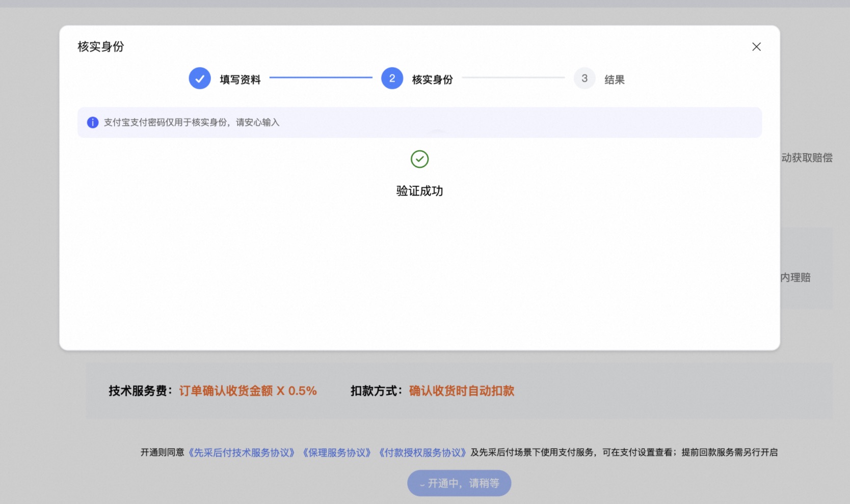
Task: Select the step 3 circle icon
Action: tap(585, 78)
